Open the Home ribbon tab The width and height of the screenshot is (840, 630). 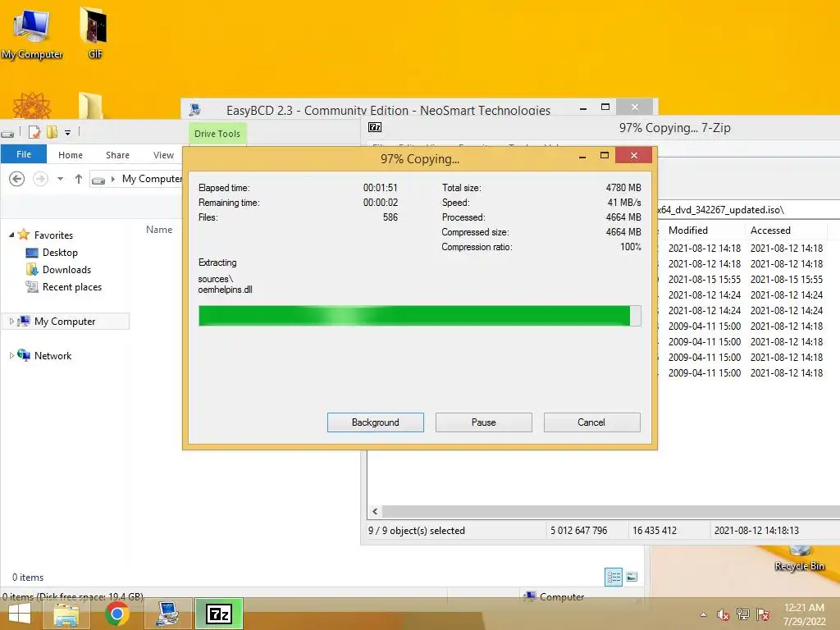point(71,155)
